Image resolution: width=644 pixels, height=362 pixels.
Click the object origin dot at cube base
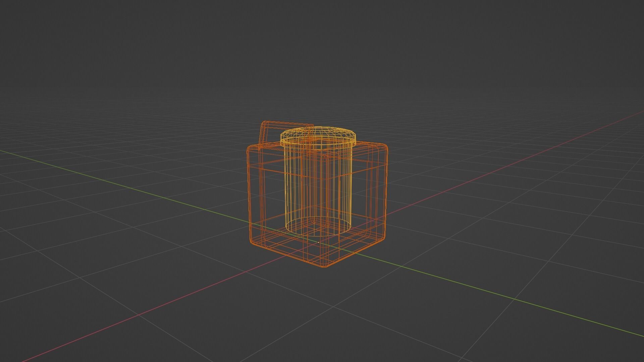click(x=318, y=242)
